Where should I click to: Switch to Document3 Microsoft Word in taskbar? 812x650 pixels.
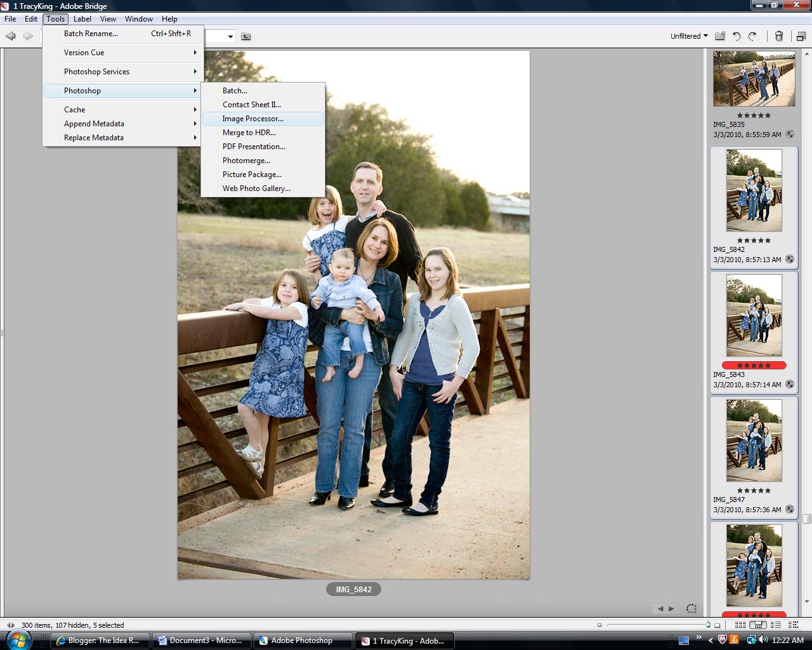201,640
